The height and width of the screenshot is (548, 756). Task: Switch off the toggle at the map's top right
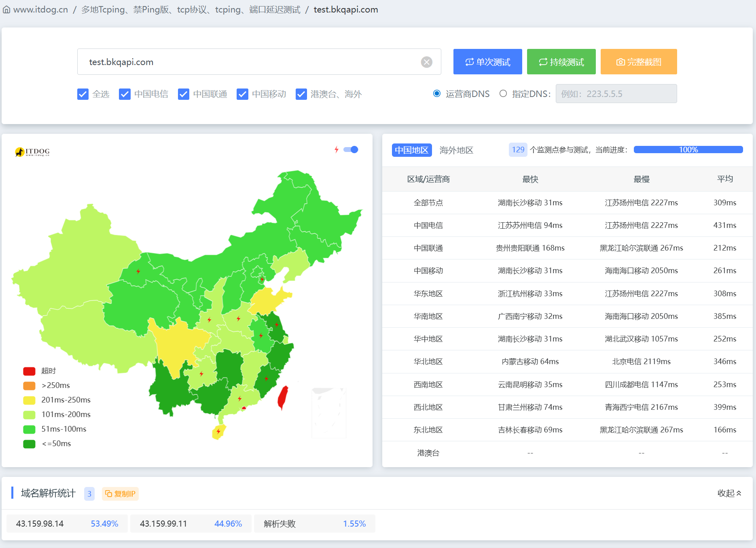(351, 150)
